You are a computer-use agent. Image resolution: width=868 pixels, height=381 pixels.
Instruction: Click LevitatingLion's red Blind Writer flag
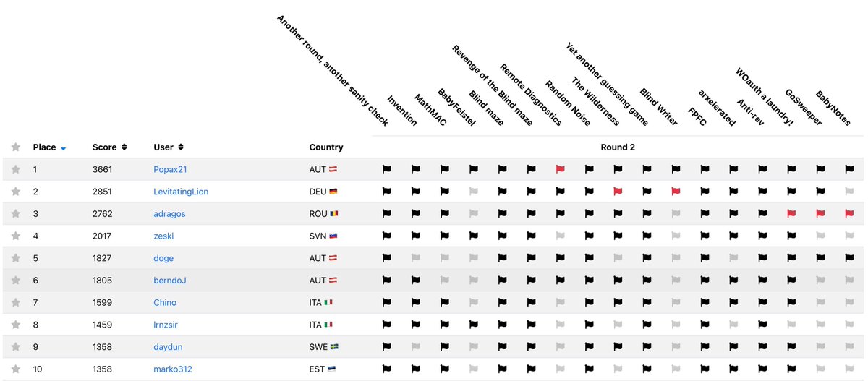pos(676,192)
